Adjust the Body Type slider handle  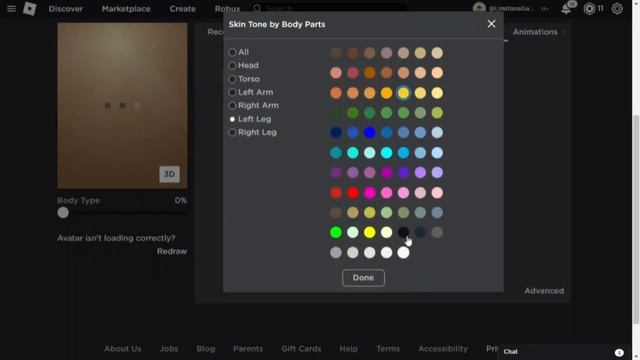click(x=63, y=213)
